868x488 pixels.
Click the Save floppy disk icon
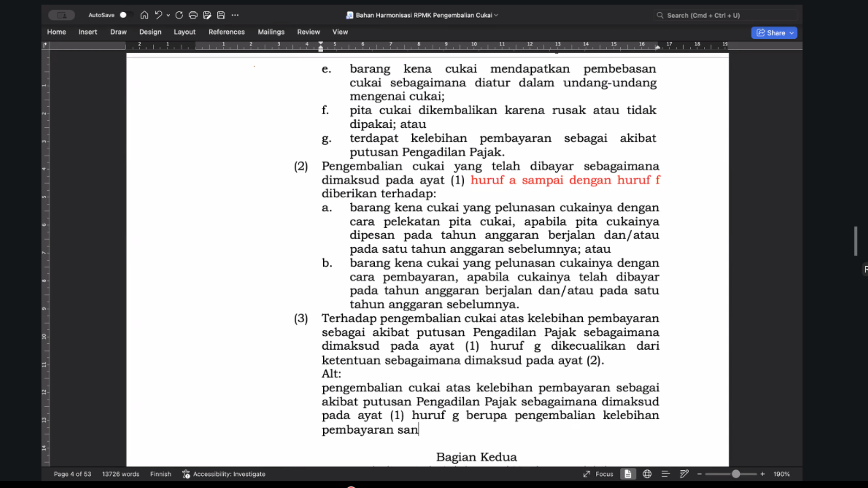pyautogui.click(x=221, y=15)
